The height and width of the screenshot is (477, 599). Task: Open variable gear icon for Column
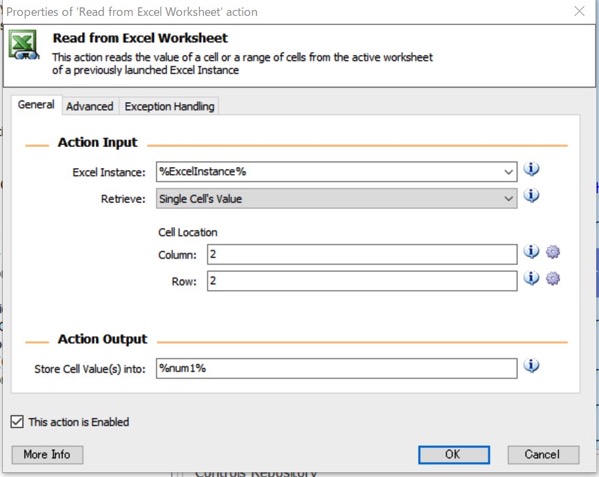pos(553,252)
